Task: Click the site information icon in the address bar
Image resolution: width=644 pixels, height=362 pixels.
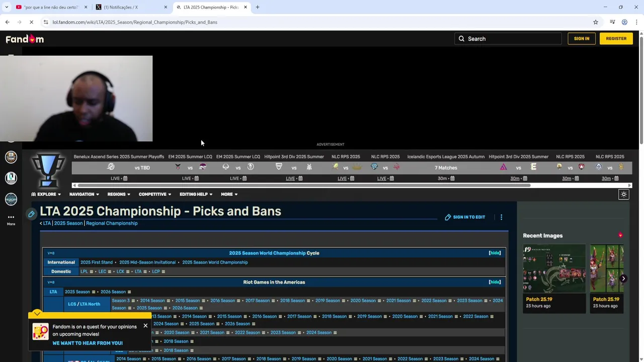Action: pos(46,22)
